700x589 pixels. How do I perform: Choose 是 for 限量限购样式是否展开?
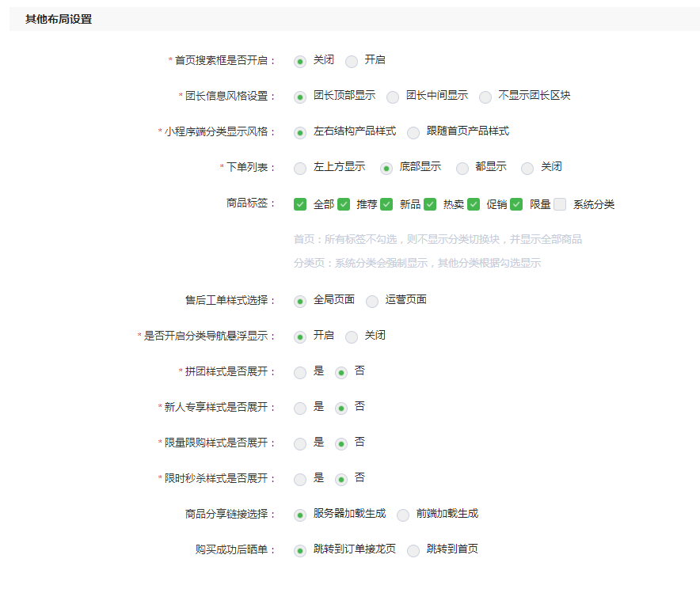[x=300, y=444]
